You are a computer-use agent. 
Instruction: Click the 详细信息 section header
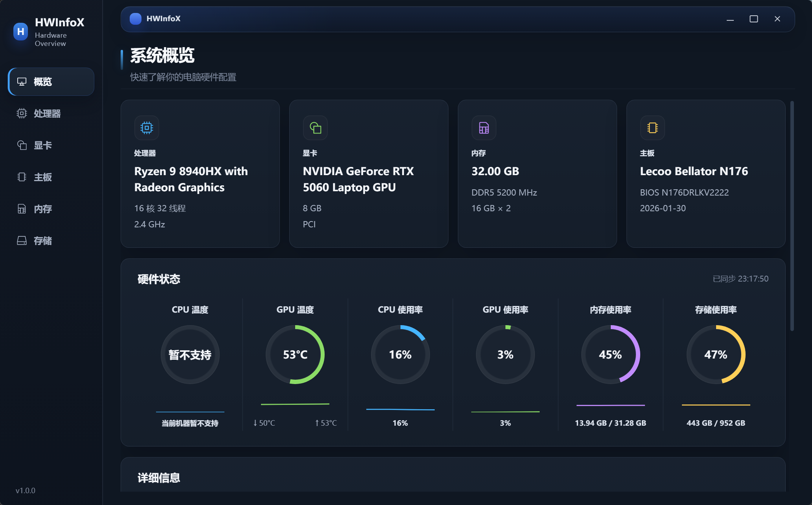tap(159, 478)
